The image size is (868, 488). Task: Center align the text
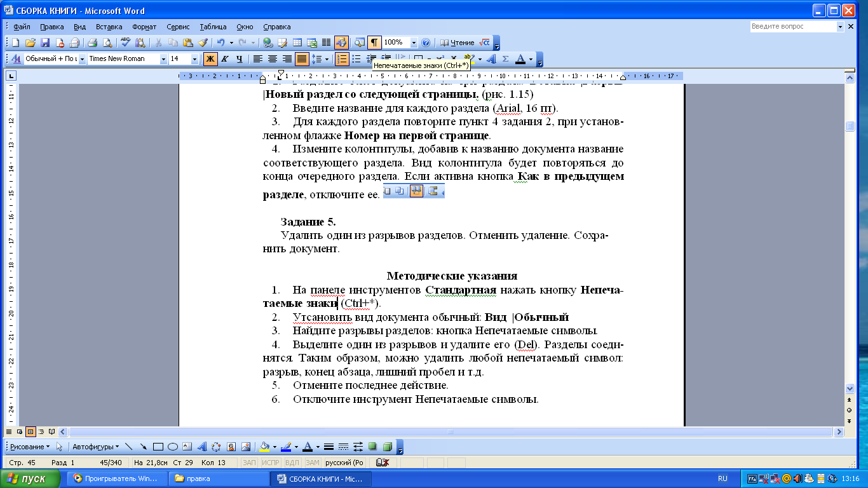coord(273,59)
